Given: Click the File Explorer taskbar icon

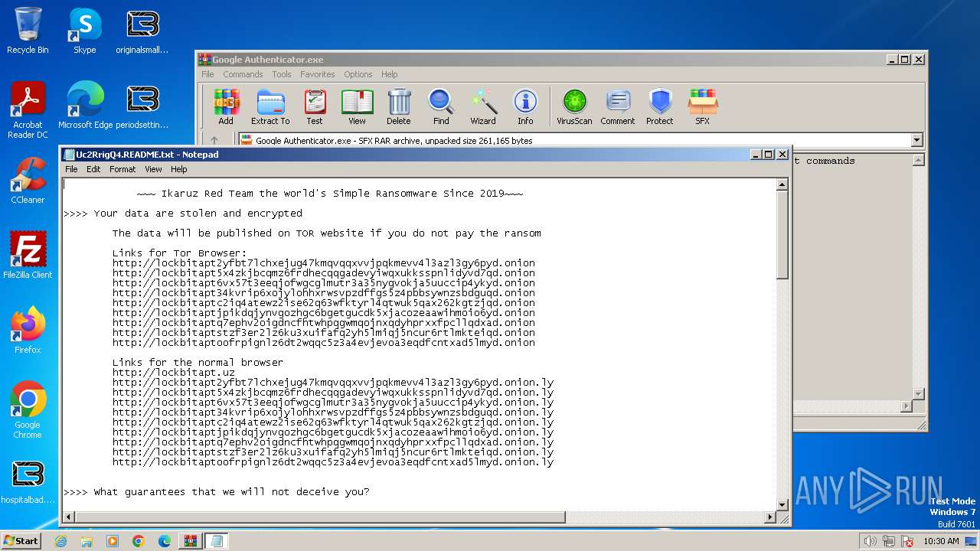Looking at the screenshot, I should pos(87,541).
